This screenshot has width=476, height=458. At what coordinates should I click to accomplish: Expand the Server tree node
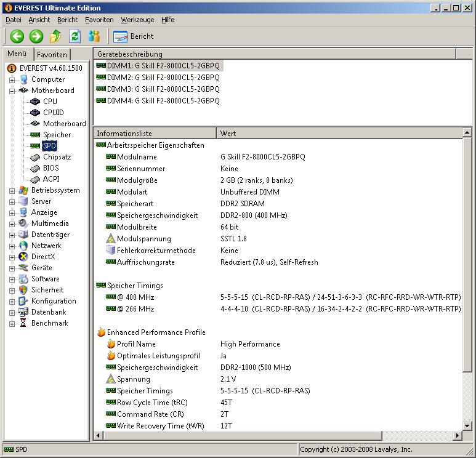pyautogui.click(x=12, y=202)
